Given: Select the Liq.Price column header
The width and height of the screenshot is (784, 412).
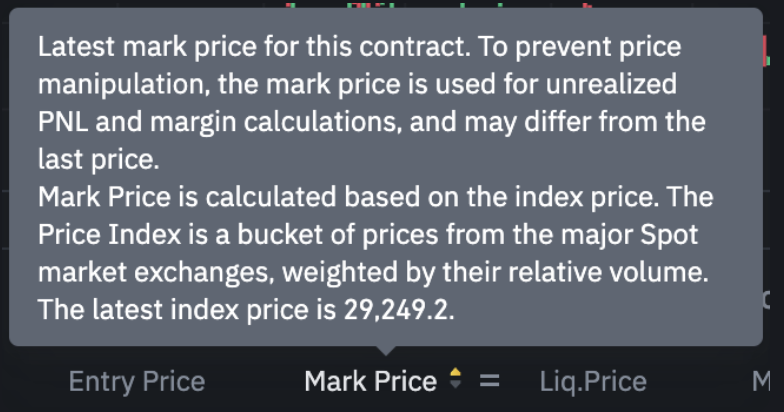Looking at the screenshot, I should click(x=592, y=381).
